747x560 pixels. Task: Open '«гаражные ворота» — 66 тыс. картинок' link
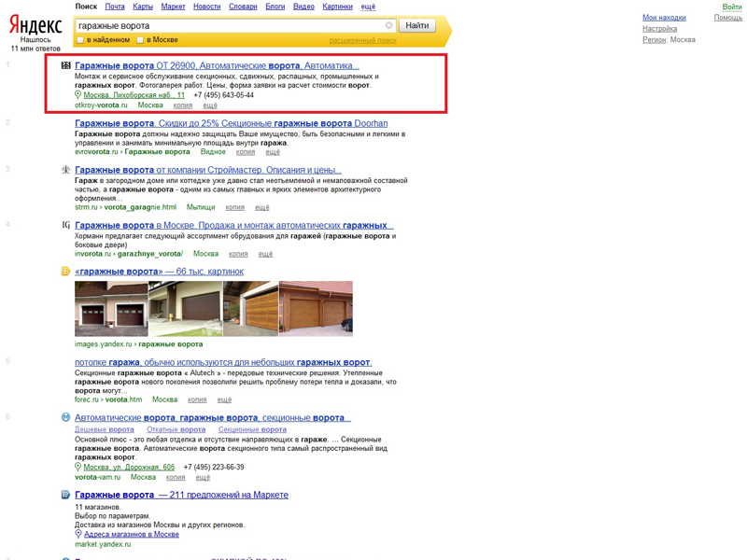click(159, 272)
